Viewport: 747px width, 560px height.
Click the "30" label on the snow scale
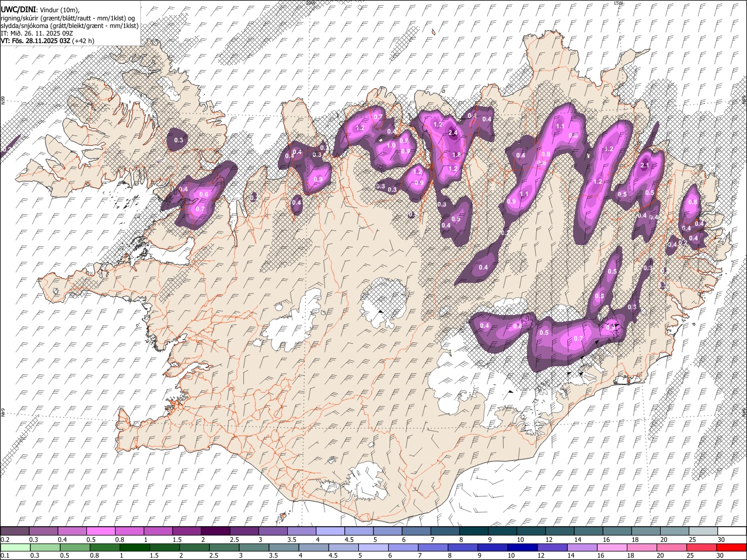[x=721, y=540]
